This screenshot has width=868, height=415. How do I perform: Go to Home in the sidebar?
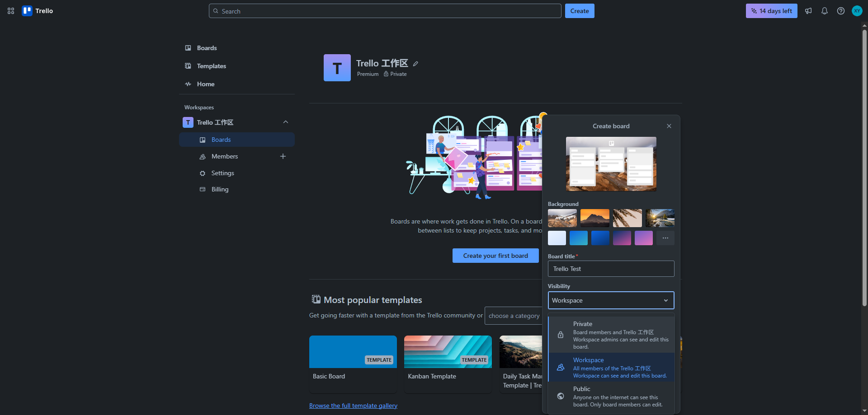click(237, 84)
